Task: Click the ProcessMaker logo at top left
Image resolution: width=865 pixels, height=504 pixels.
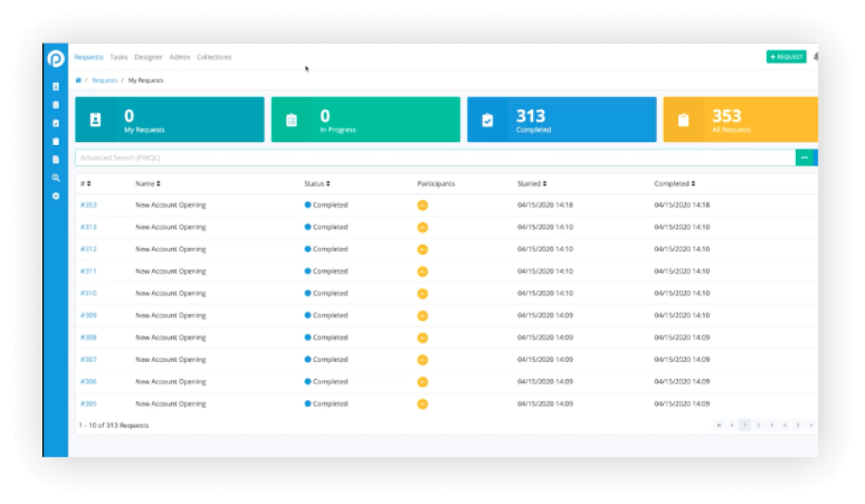Action: pyautogui.click(x=56, y=57)
